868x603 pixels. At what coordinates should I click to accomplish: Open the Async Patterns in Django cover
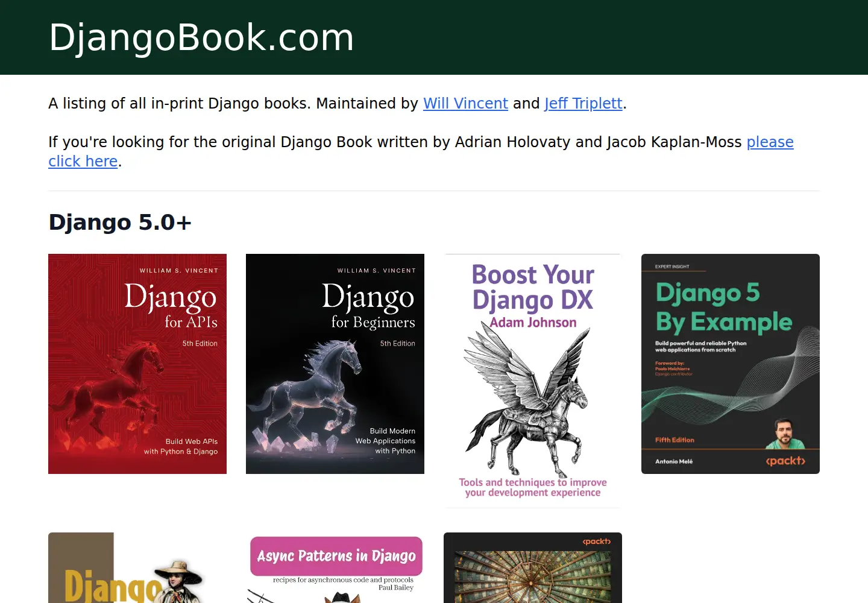(336, 568)
